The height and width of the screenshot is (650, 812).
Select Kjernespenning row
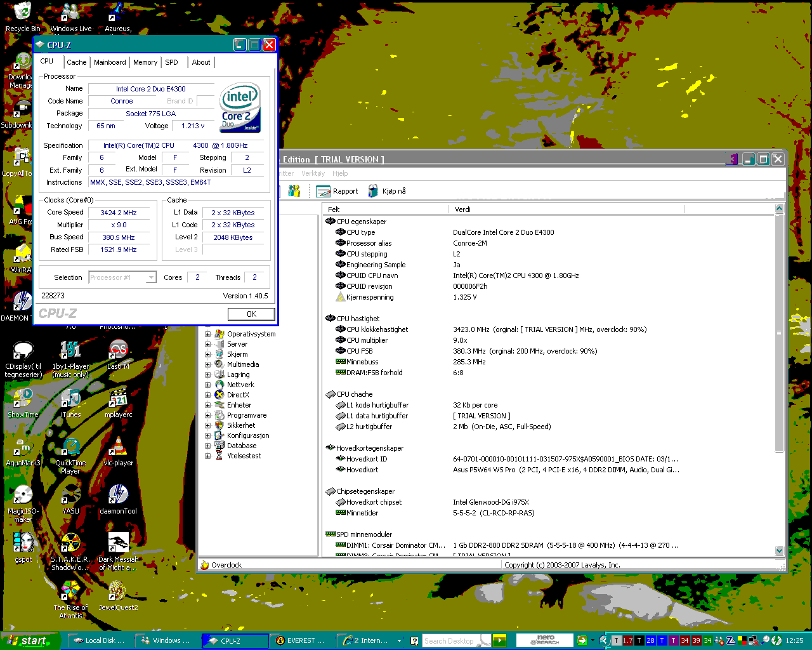point(549,297)
